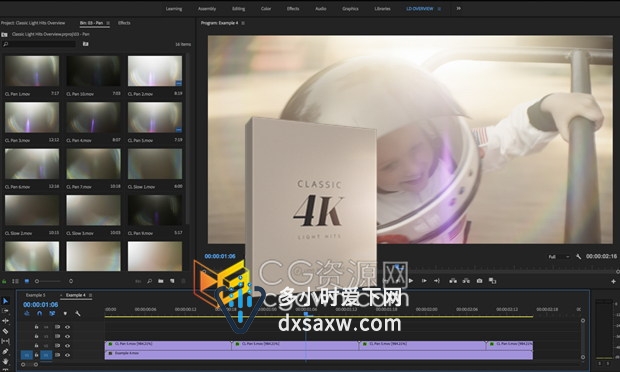Lock the track containing Example 4.mov
The image size is (620, 372).
[36, 355]
